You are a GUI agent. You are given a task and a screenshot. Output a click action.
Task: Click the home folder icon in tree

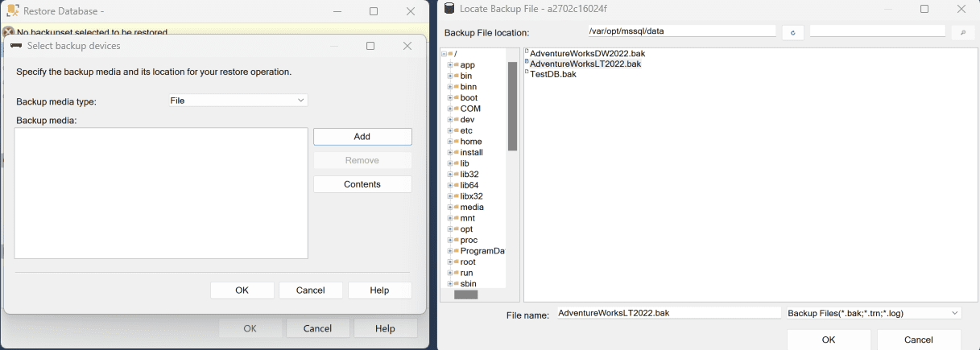[456, 142]
